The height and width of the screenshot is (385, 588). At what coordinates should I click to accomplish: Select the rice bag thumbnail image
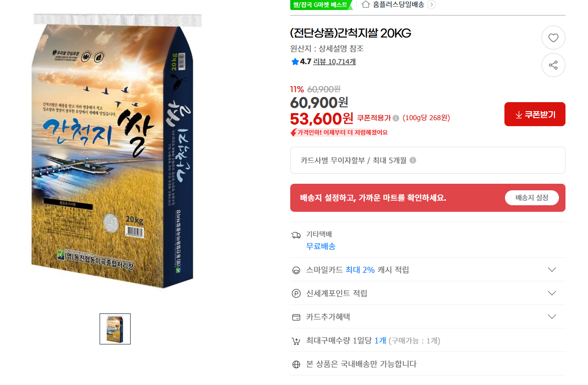tap(115, 329)
